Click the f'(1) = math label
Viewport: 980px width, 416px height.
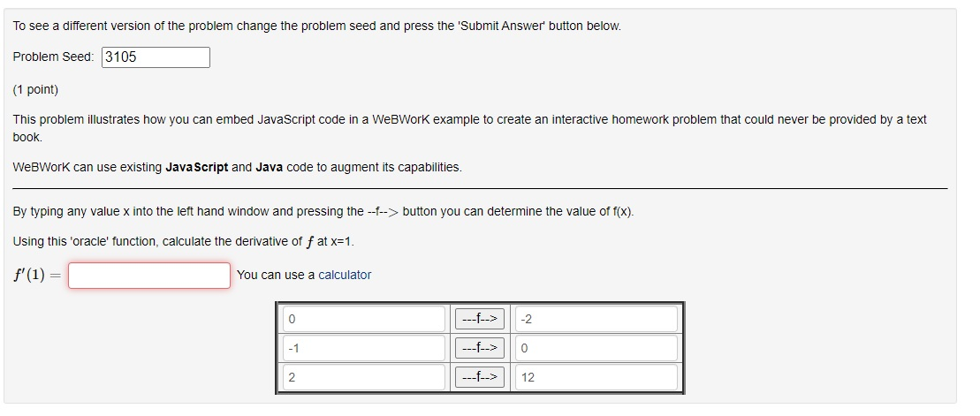pyautogui.click(x=37, y=276)
